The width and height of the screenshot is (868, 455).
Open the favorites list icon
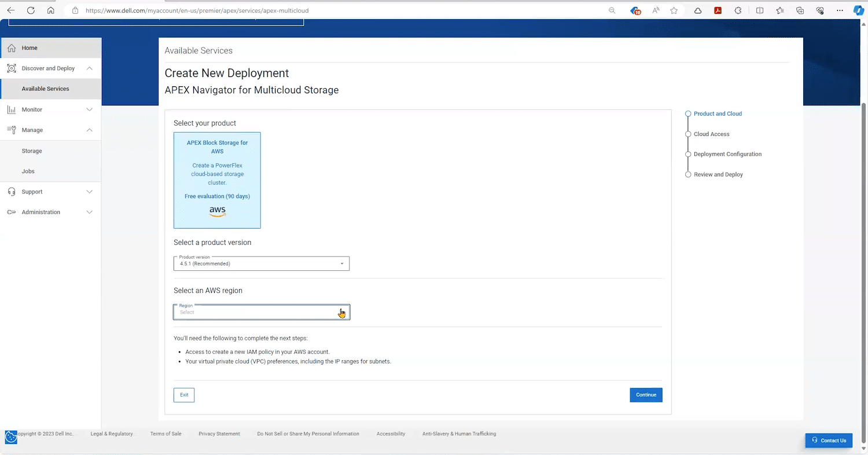tap(780, 10)
